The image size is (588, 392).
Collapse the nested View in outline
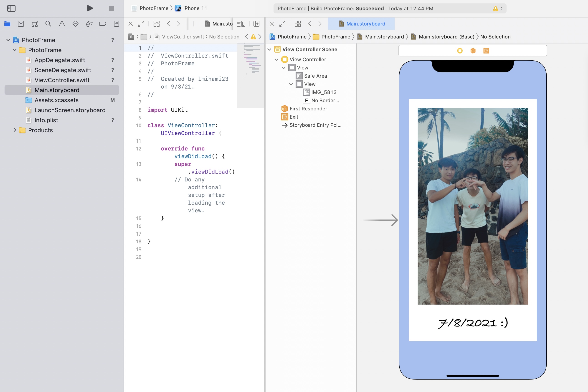tap(291, 84)
